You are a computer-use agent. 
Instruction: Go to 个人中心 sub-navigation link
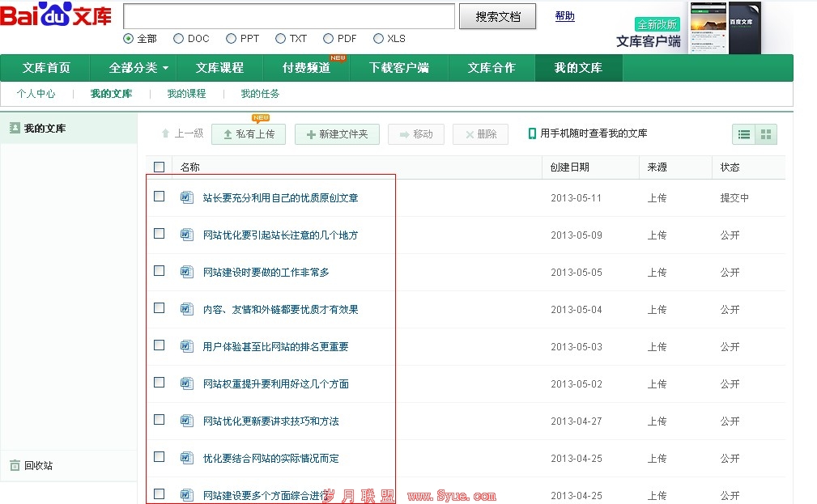pos(36,94)
